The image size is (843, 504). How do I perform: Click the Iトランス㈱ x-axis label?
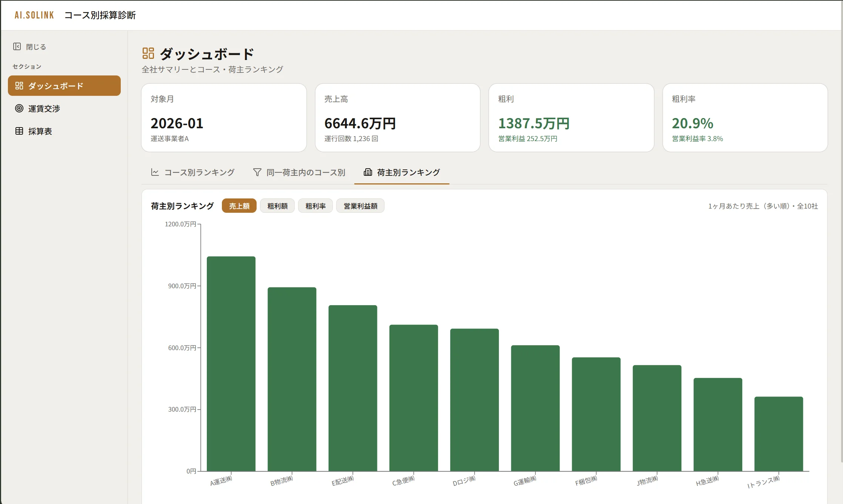(763, 482)
